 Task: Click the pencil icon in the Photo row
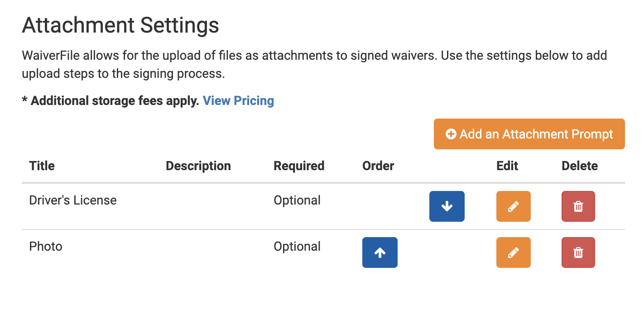click(513, 253)
